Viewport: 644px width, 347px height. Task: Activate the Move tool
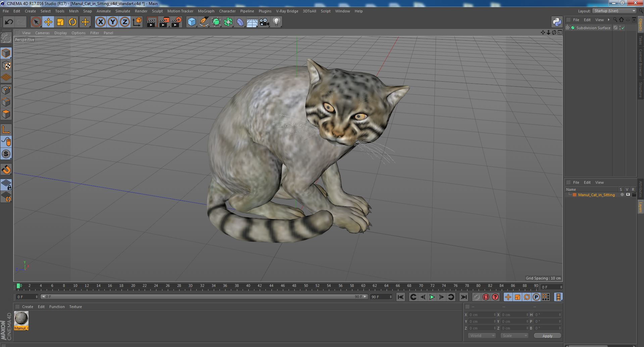(48, 22)
